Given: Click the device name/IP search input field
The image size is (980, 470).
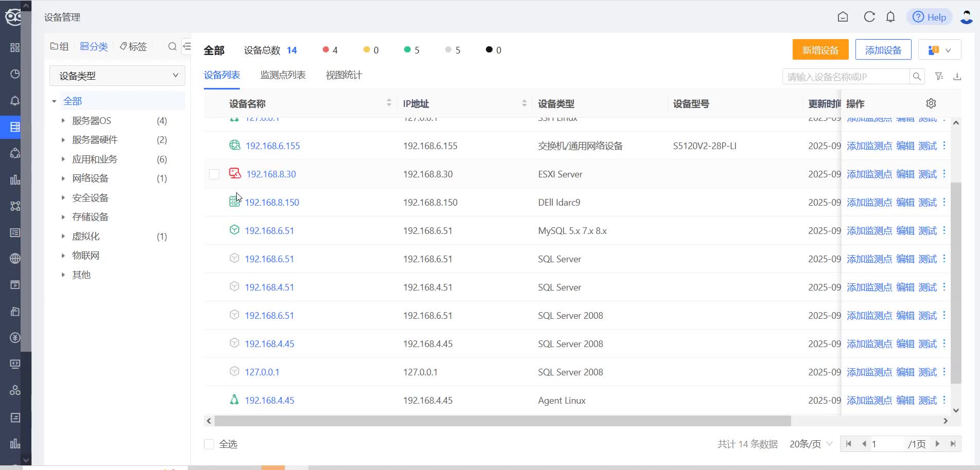Looking at the screenshot, I should [845, 77].
